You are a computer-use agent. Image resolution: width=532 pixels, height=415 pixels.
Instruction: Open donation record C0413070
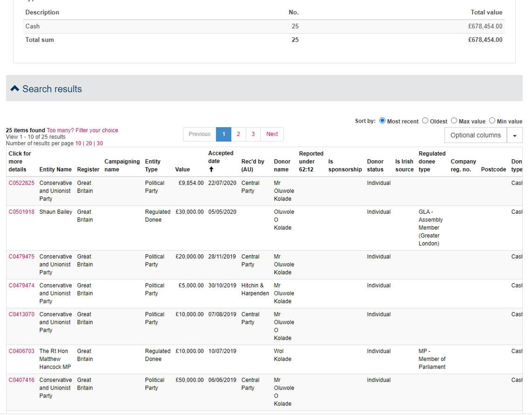click(21, 314)
